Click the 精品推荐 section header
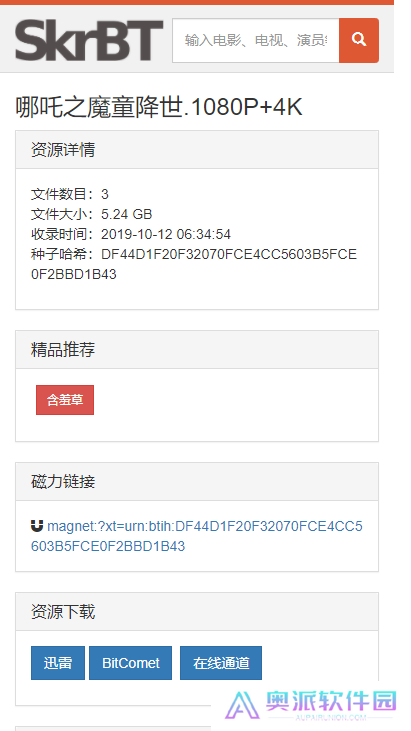Image resolution: width=411 pixels, height=731 pixels. [x=197, y=350]
